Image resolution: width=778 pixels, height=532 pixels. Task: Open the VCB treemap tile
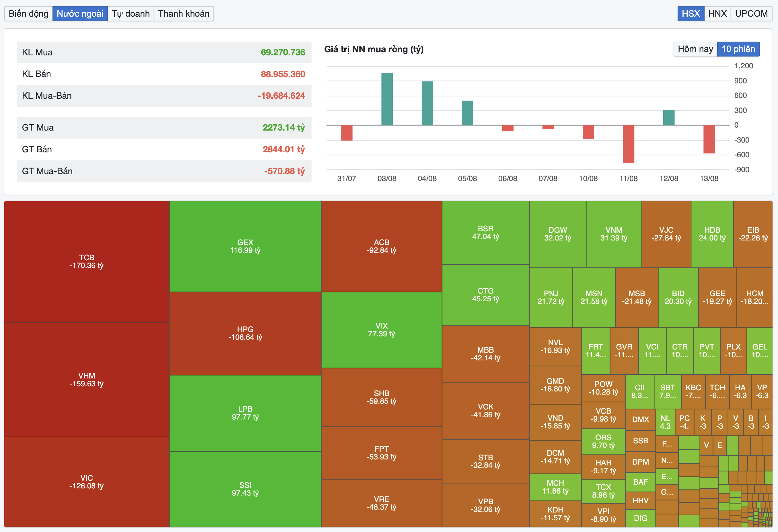604,415
